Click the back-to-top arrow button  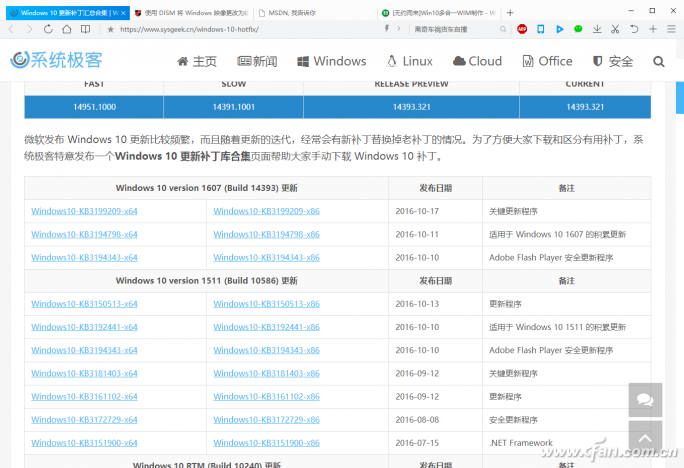645,437
